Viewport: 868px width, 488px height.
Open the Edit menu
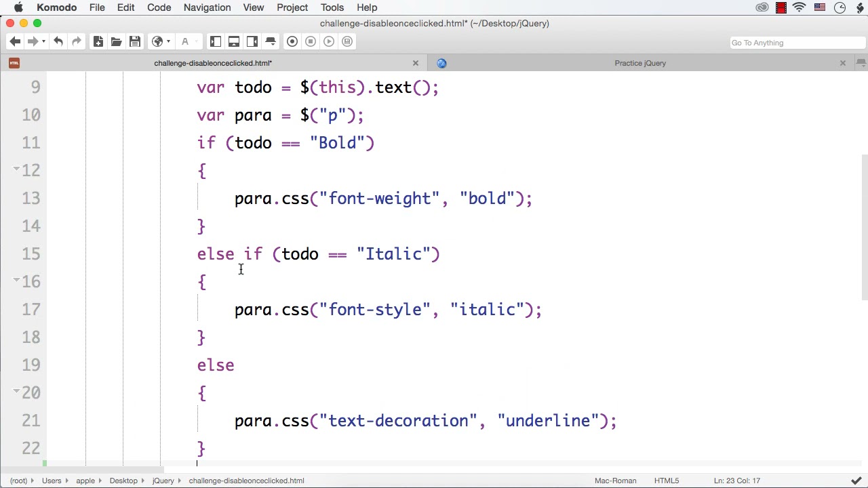(125, 7)
